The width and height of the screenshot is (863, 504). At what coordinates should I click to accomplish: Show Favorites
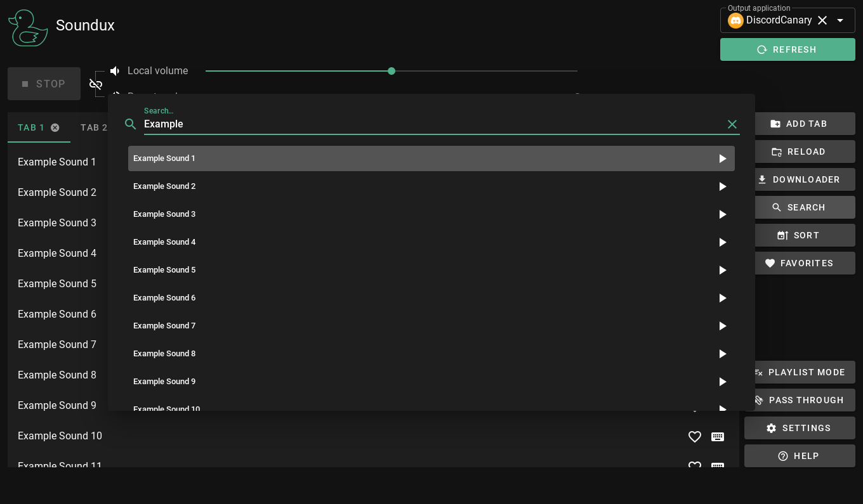[x=805, y=263]
